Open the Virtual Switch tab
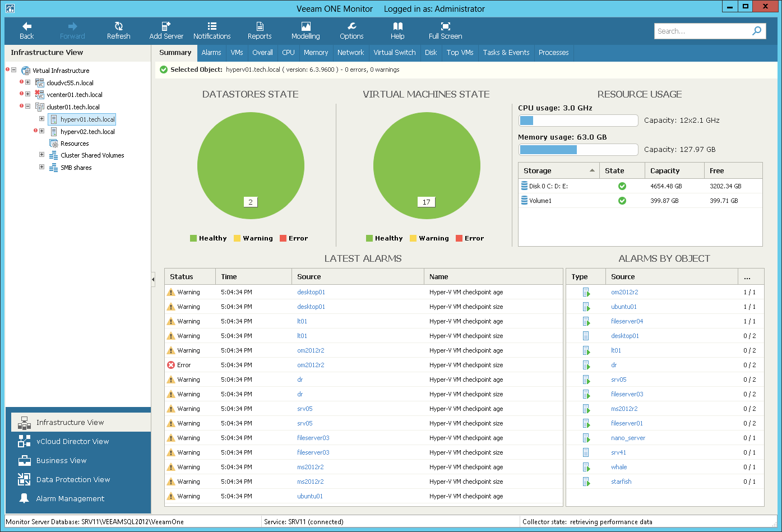The width and height of the screenshot is (782, 532). click(395, 53)
